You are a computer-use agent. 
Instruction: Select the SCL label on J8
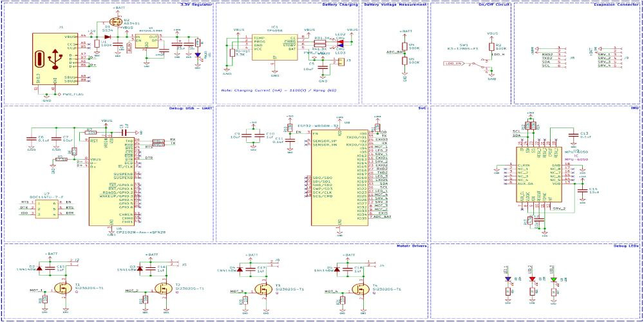545,66
